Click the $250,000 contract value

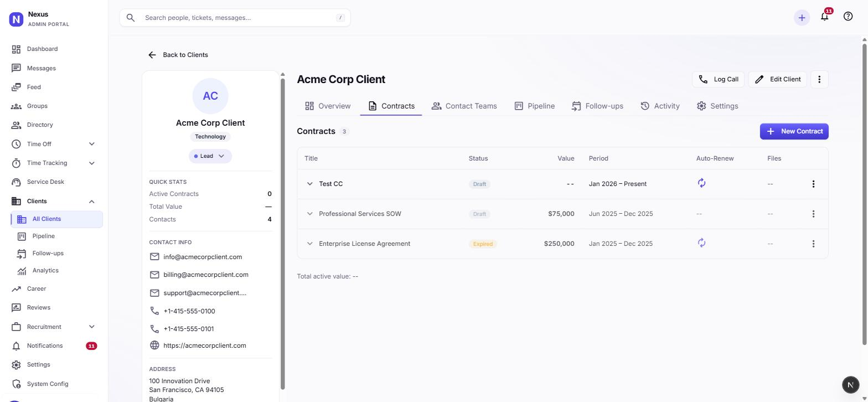[559, 244]
